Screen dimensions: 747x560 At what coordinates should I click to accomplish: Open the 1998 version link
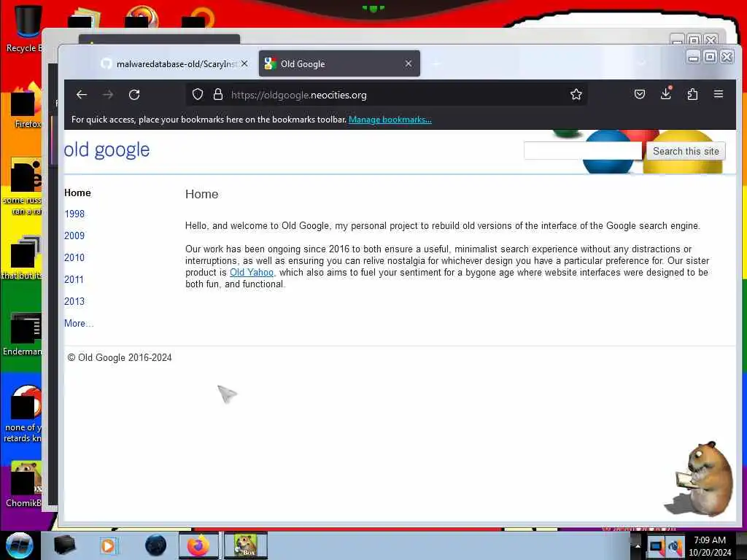pyautogui.click(x=74, y=214)
